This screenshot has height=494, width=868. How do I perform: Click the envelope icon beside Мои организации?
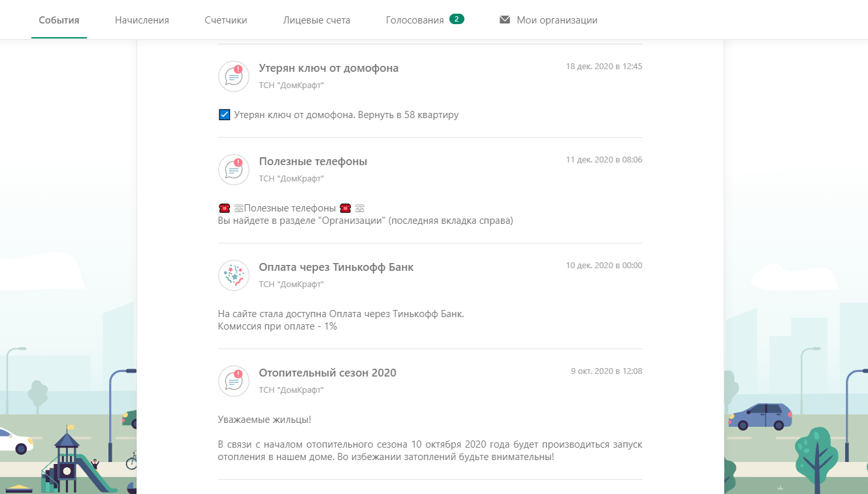click(504, 20)
